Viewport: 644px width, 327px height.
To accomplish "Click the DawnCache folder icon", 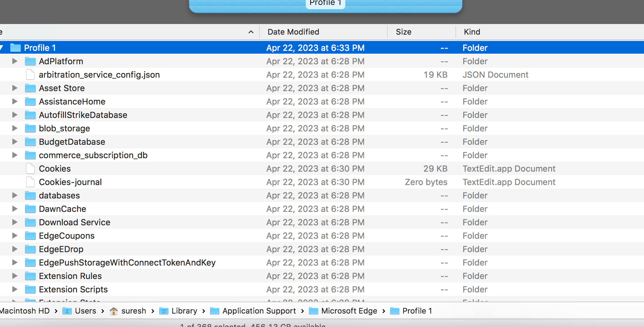I will point(30,209).
